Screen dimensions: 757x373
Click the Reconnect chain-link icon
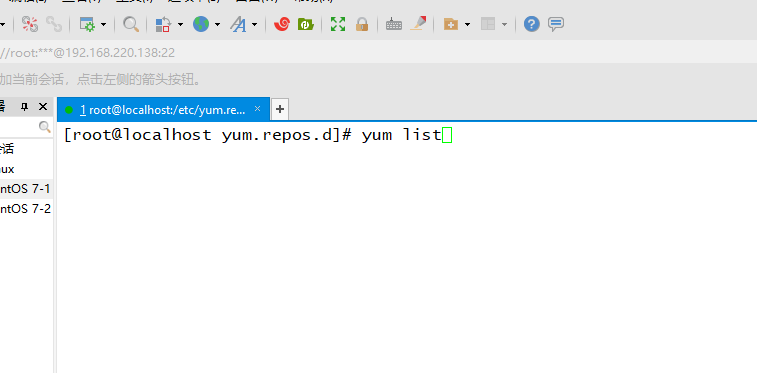pyautogui.click(x=54, y=24)
